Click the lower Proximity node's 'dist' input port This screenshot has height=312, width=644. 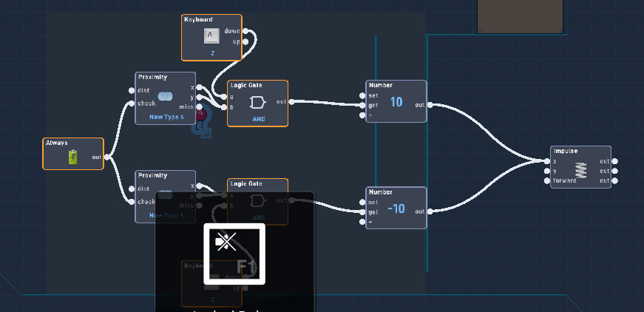(x=132, y=189)
